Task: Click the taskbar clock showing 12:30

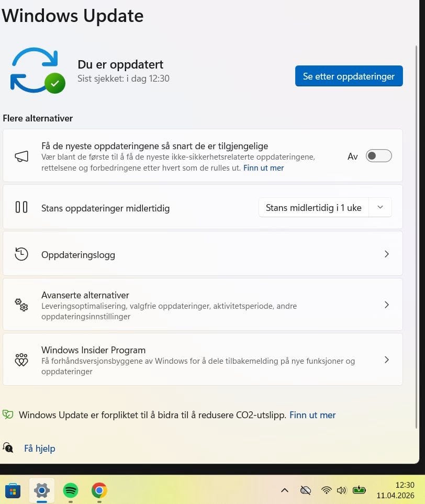Action: coord(405,485)
